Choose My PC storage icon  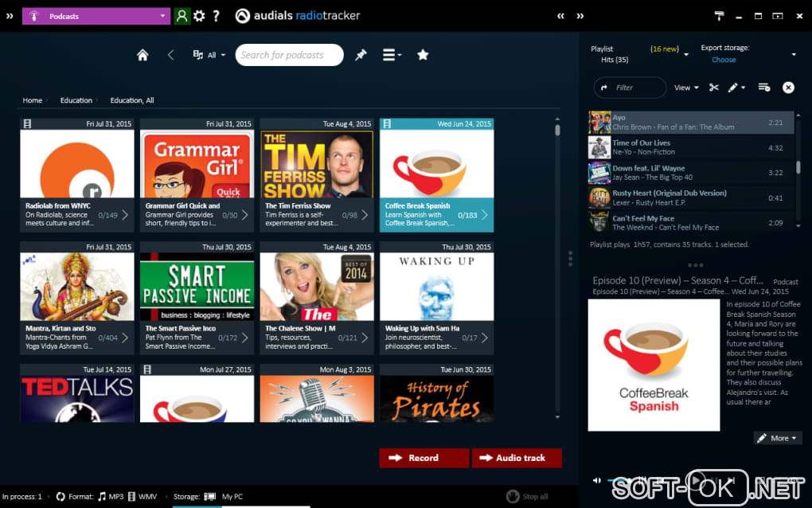click(209, 497)
